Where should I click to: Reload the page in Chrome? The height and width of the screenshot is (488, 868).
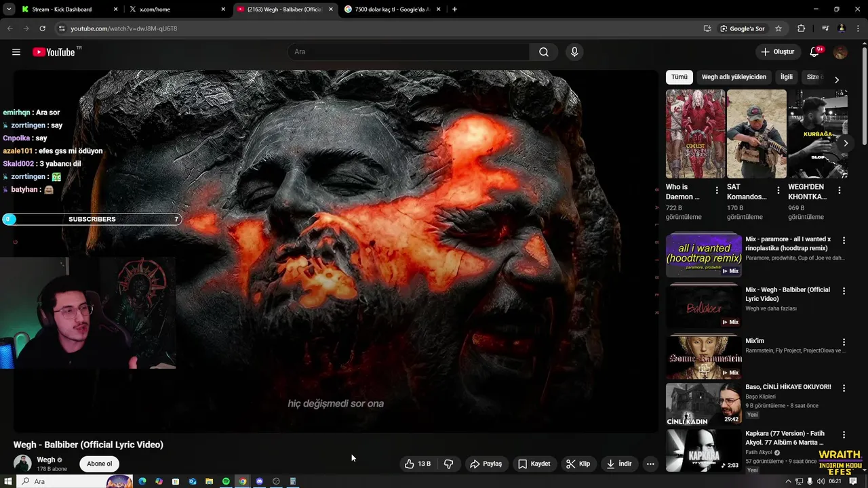pyautogui.click(x=42, y=28)
